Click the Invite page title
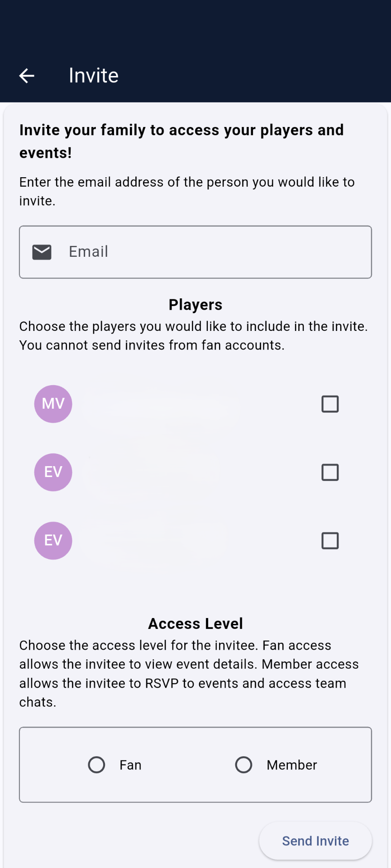The height and width of the screenshot is (868, 391). (x=94, y=75)
